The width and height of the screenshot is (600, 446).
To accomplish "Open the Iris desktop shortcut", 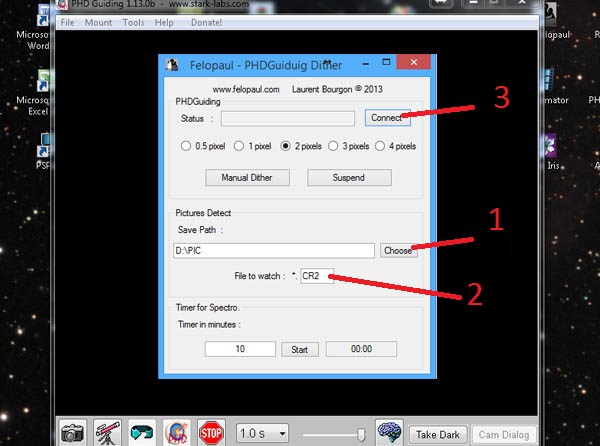I will click(x=553, y=152).
